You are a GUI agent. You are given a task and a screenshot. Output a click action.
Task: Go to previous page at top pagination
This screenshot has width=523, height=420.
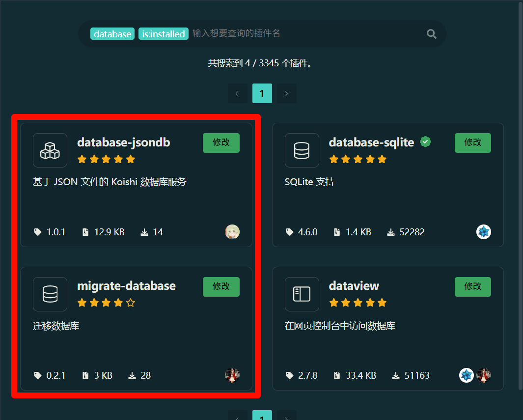coord(238,93)
